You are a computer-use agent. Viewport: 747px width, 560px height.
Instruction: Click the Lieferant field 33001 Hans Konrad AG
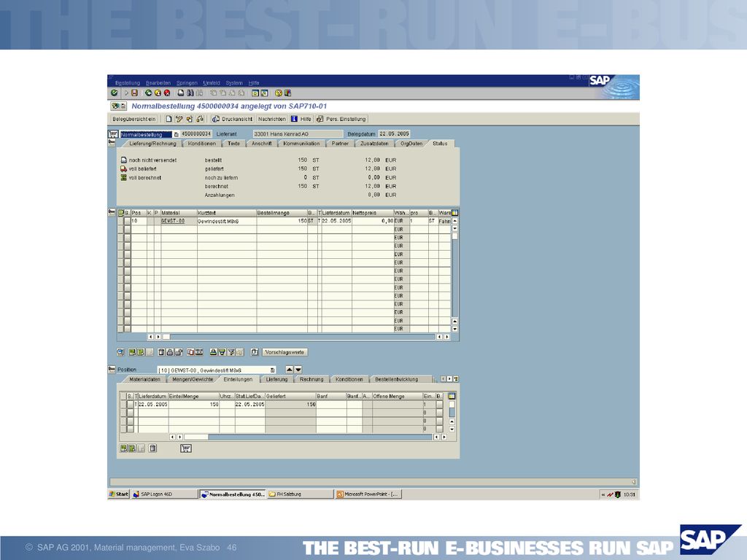coord(298,134)
